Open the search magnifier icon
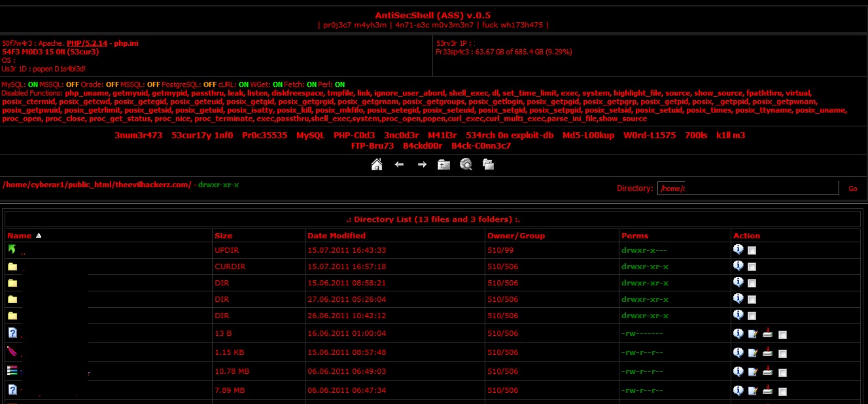 [x=466, y=164]
